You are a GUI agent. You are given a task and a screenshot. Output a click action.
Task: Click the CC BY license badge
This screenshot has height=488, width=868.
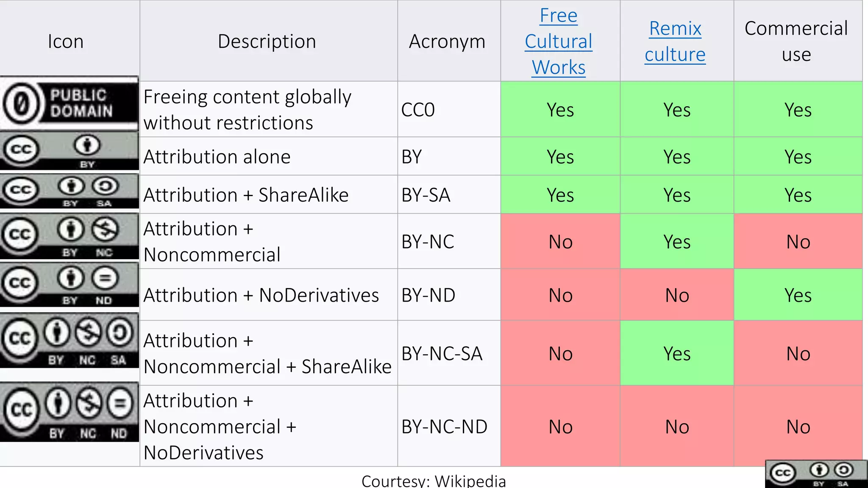click(70, 151)
